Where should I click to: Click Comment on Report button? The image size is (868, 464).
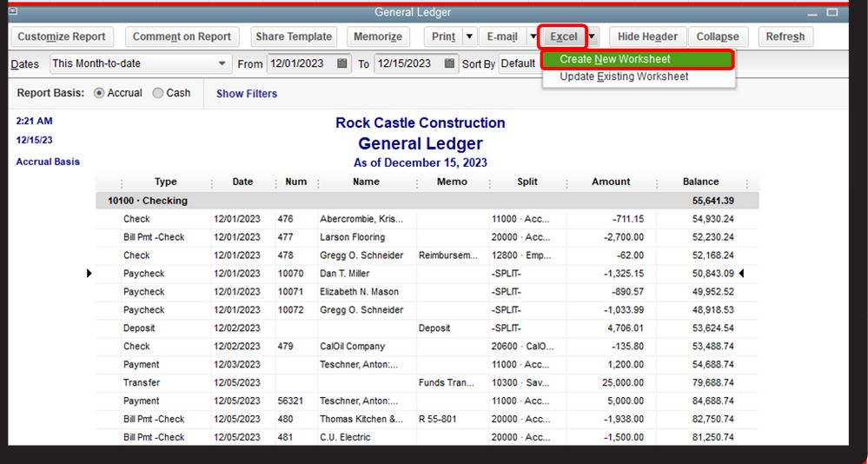click(x=182, y=36)
